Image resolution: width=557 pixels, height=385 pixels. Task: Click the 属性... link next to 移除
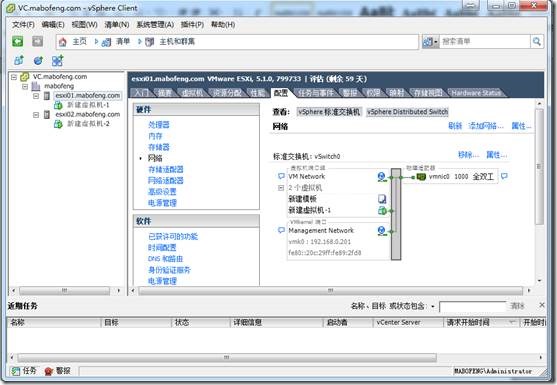[x=496, y=155]
